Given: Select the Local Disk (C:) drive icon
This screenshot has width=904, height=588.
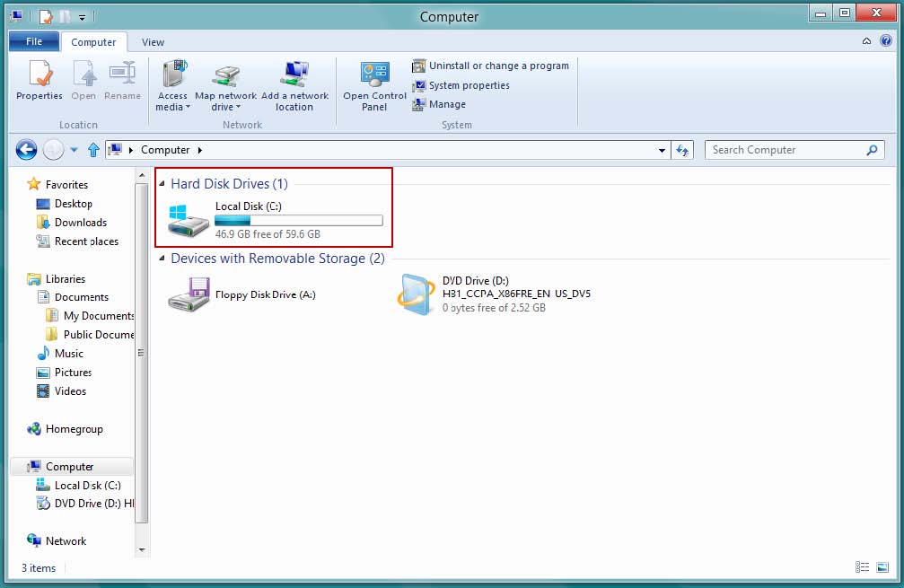Looking at the screenshot, I should pos(189,220).
